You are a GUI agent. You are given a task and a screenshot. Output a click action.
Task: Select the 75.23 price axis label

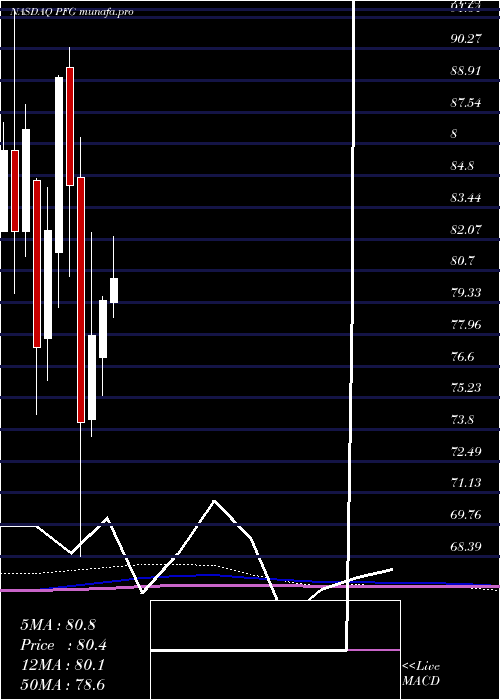point(466,388)
